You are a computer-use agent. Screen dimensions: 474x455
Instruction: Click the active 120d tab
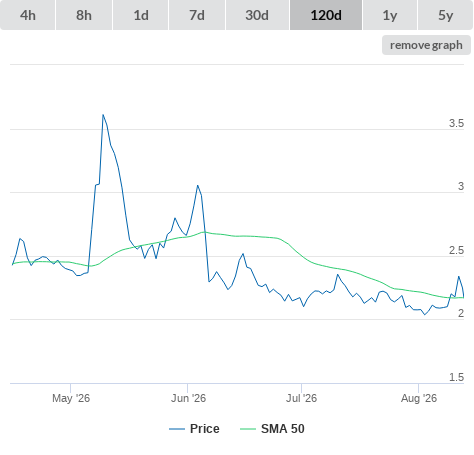pos(326,15)
